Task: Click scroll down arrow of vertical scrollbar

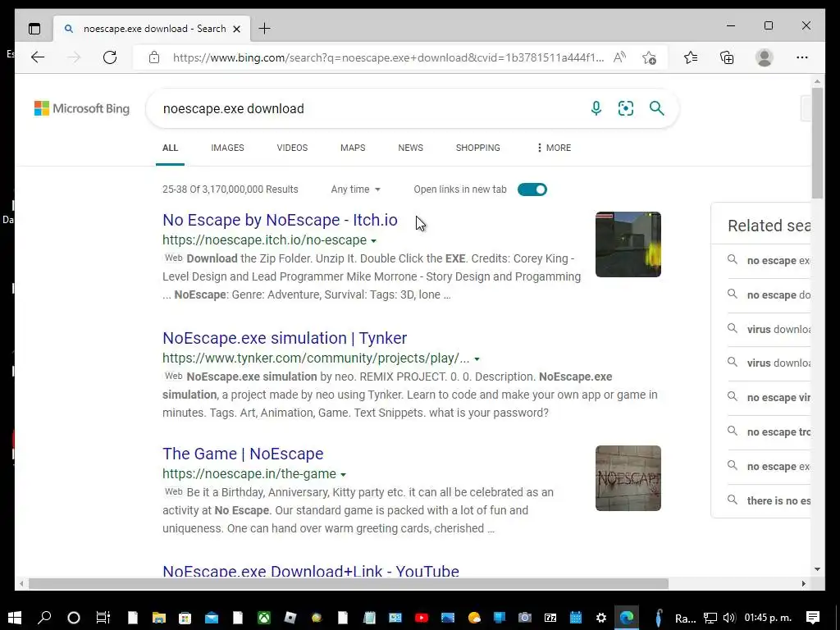Action: pos(817,569)
